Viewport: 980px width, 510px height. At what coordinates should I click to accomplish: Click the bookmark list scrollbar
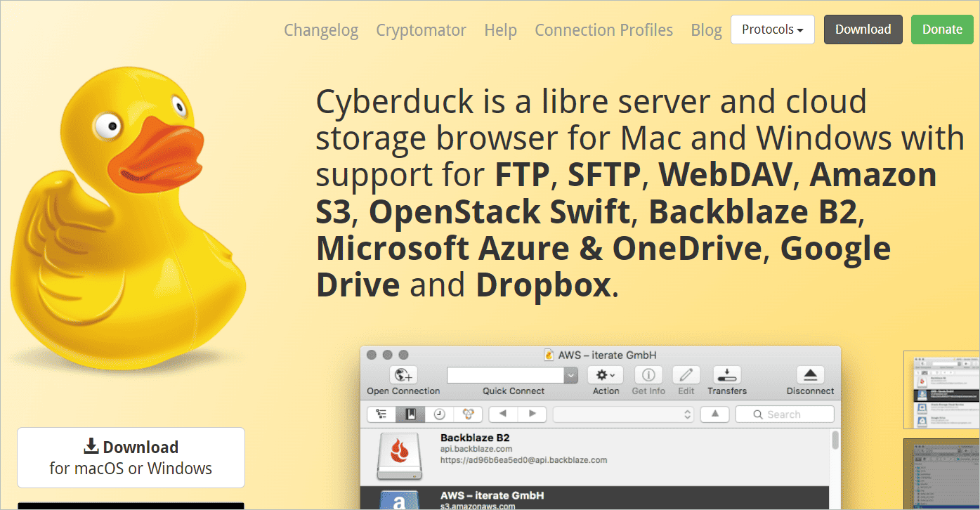click(x=835, y=440)
